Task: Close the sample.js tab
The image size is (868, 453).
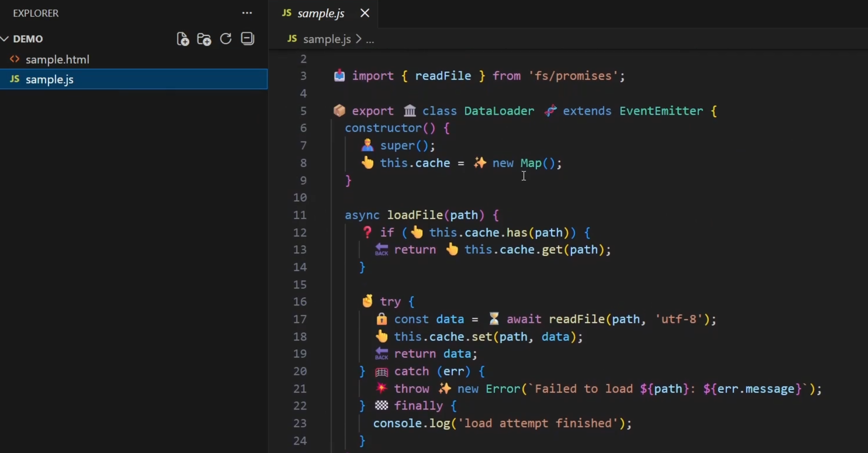Action: 365,13
